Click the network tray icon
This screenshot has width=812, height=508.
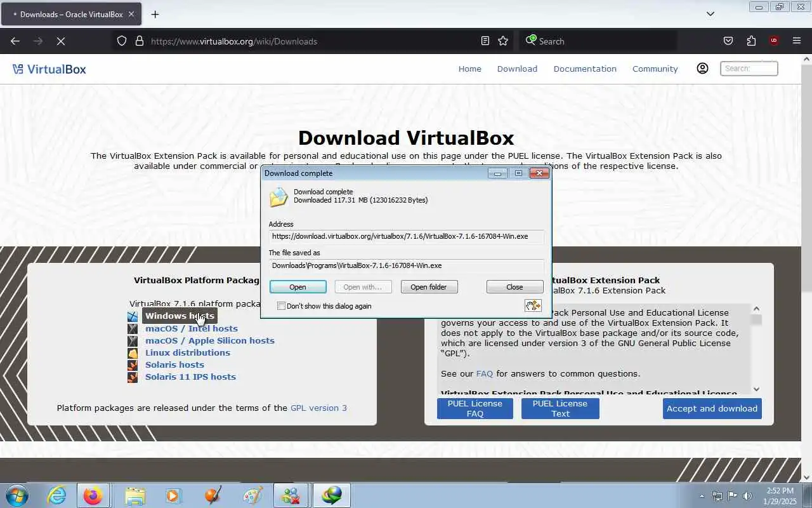tap(717, 496)
